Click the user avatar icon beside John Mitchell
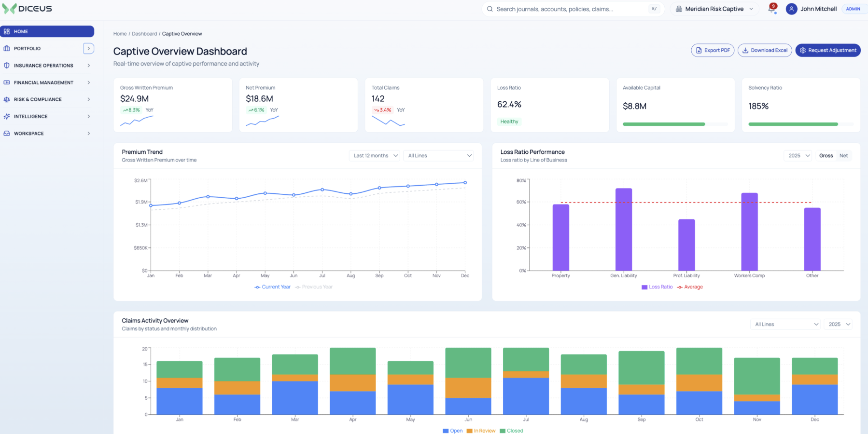 791,9
